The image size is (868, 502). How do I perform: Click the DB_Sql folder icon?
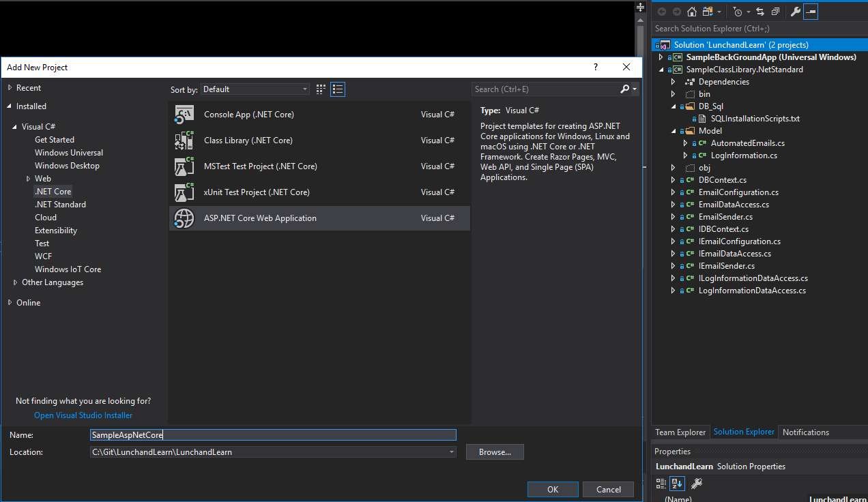point(690,106)
